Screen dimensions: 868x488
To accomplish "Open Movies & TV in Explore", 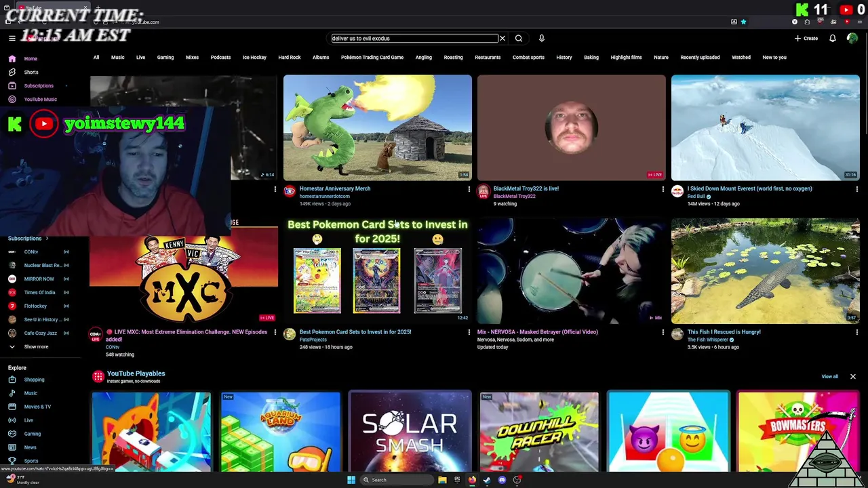I will coord(37,407).
